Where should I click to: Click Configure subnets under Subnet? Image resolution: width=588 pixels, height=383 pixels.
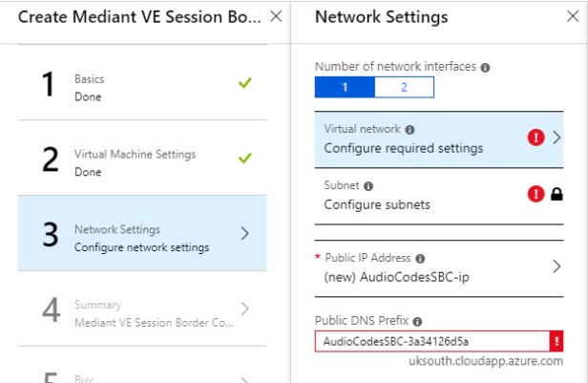(x=377, y=204)
